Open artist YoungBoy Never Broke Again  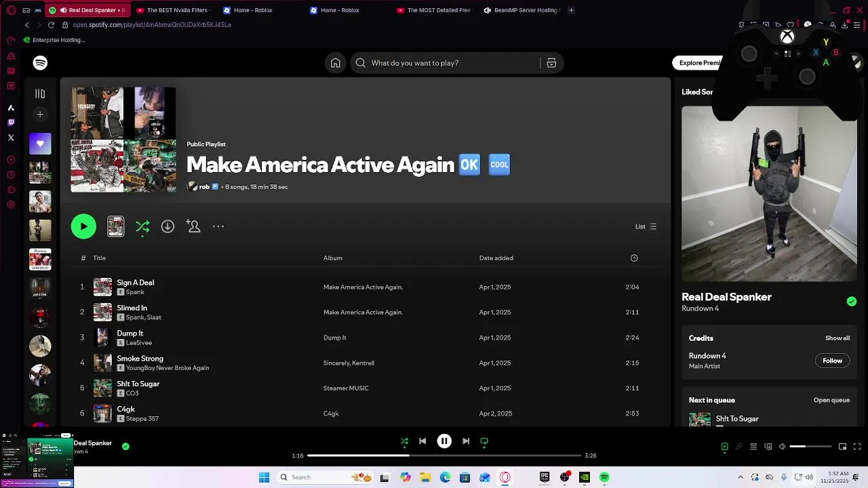[167, 368]
